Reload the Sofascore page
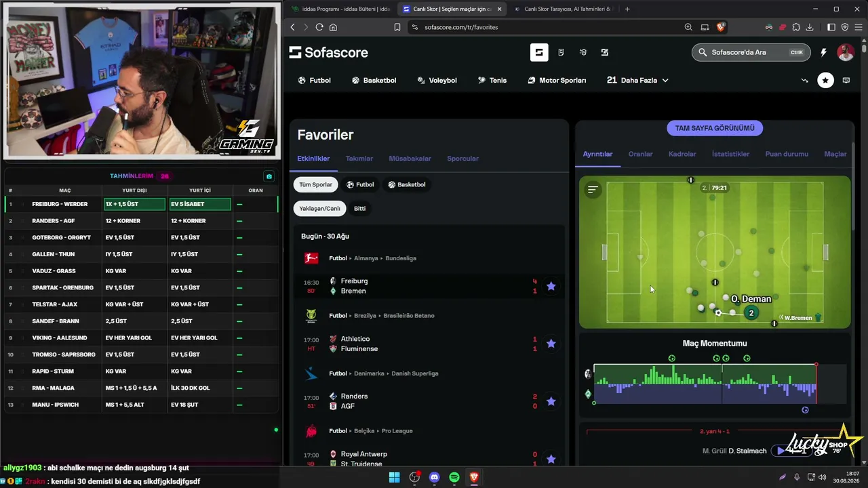Screen dimensions: 868x488 319,27
